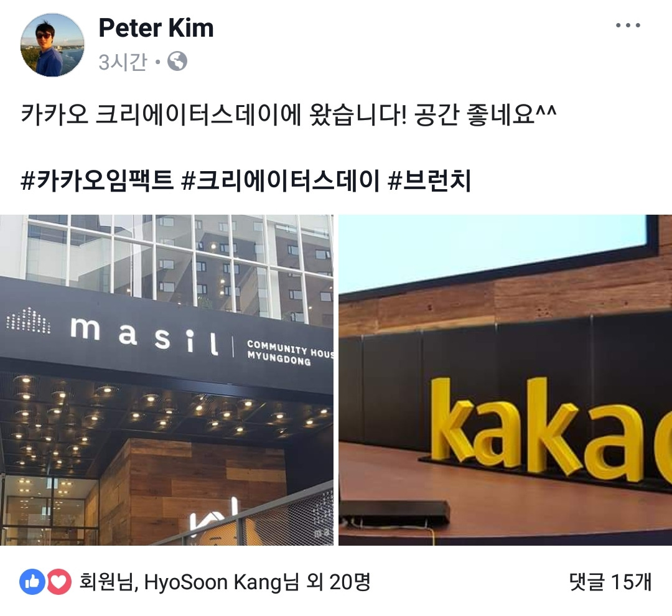Click the Myungdong text on the sign
The width and height of the screenshot is (672, 616).
279,358
